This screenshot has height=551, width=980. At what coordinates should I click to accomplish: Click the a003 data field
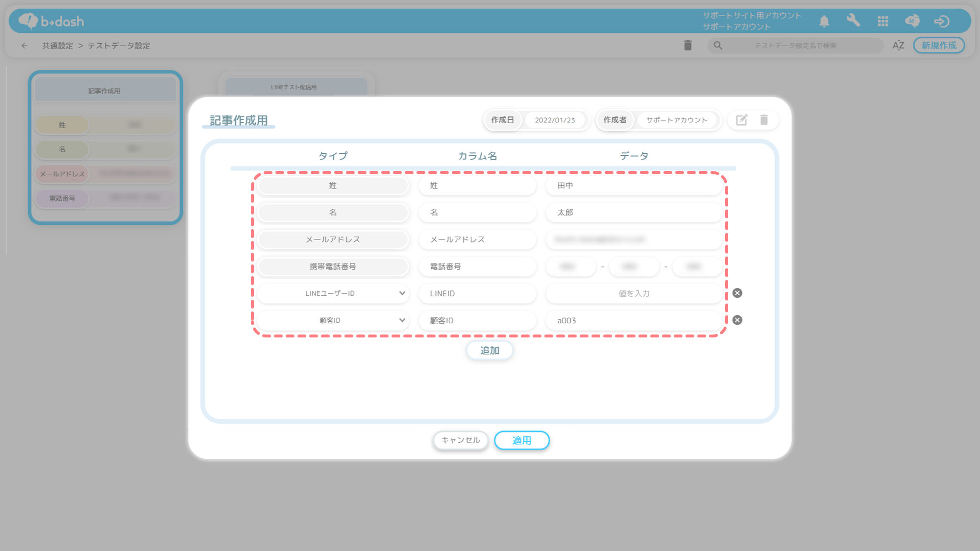634,320
